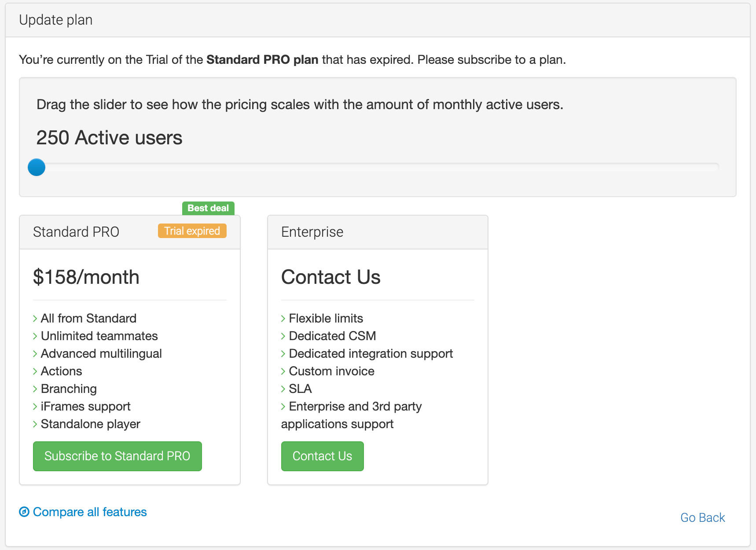Screen dimensions: 756x550
Task: Click the Subscribe to Standard PRO button
Action: tap(117, 456)
